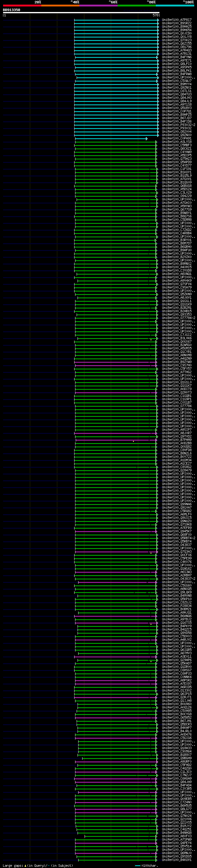The width and height of the screenshot is (197, 868).
Task: Open hit UniRef100_Q8LG77
Action: coord(177,809)
